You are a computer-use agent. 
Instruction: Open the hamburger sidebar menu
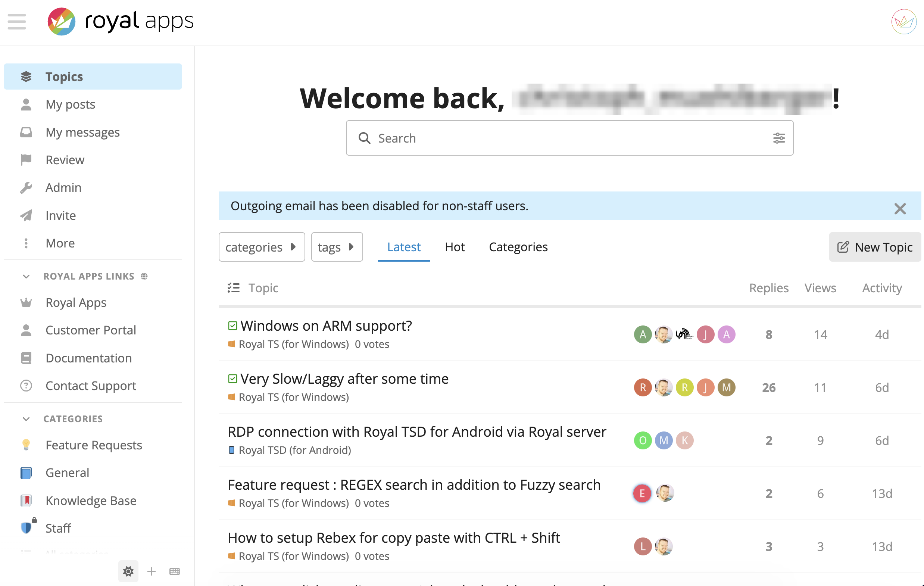(x=16, y=22)
